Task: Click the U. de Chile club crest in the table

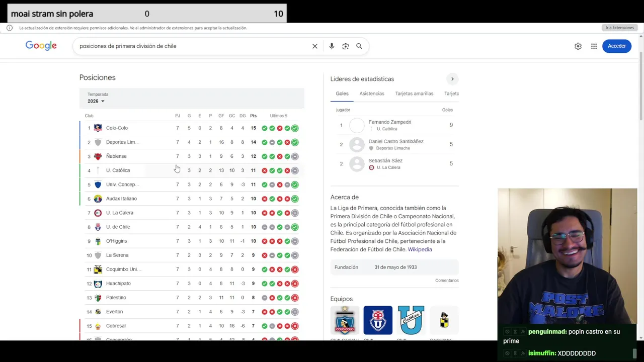Action: (98, 227)
